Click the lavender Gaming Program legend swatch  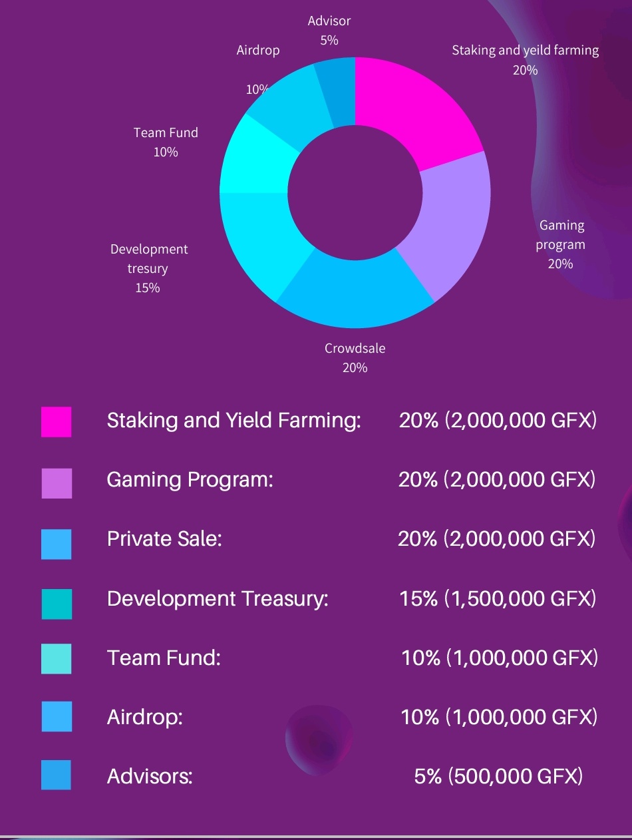[56, 483]
